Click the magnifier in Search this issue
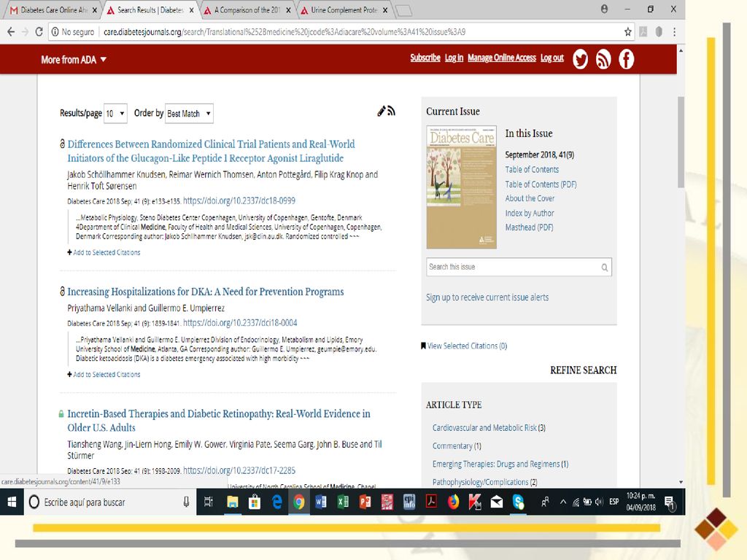This screenshot has width=747, height=560. point(604,267)
